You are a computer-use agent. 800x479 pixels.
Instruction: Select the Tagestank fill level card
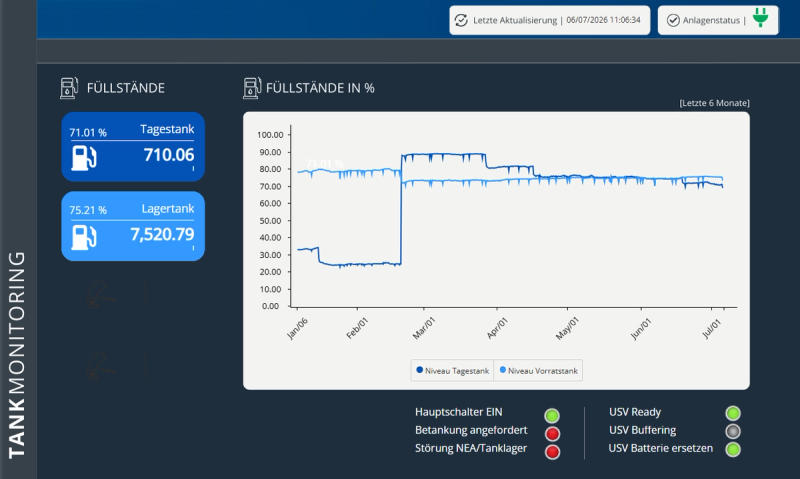[133, 147]
